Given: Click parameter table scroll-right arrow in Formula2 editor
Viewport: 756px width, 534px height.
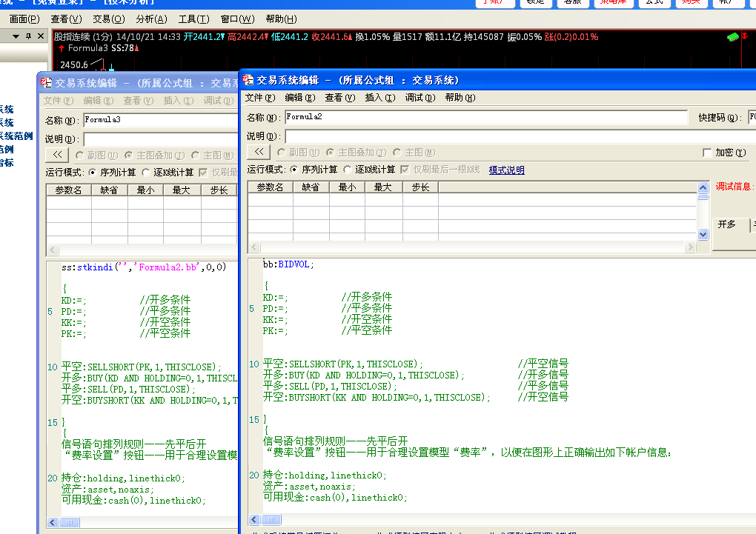Looking at the screenshot, I should pyautogui.click(x=691, y=247).
